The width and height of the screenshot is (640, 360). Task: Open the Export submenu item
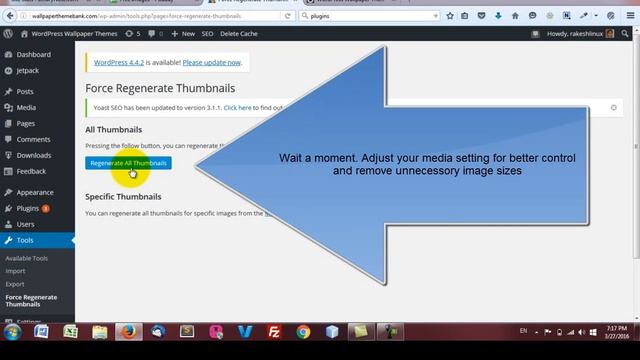click(15, 284)
